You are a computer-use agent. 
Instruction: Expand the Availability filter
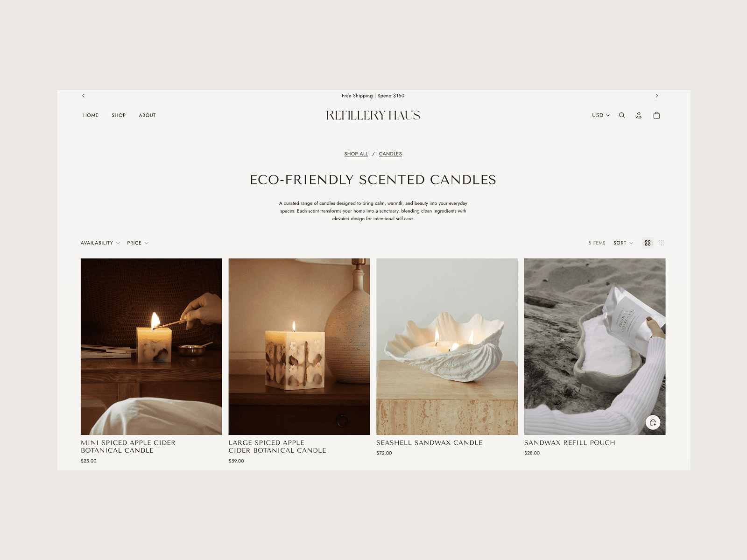[100, 243]
